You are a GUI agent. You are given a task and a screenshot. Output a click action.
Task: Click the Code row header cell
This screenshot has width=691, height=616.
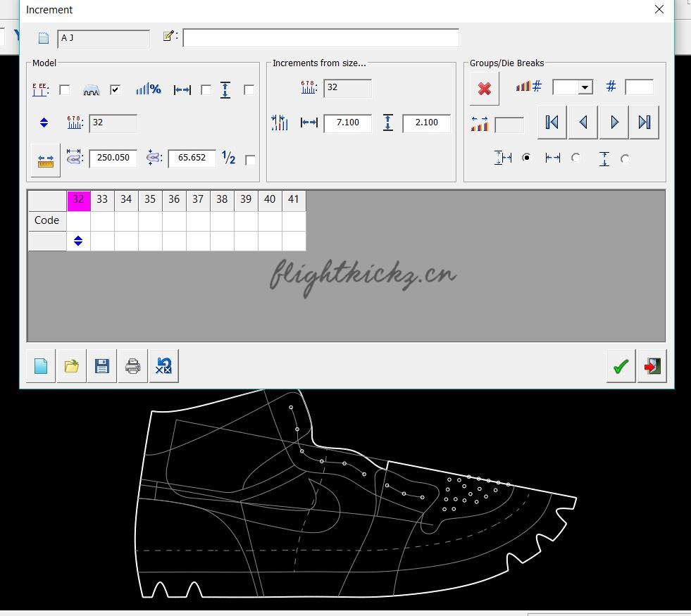click(47, 220)
